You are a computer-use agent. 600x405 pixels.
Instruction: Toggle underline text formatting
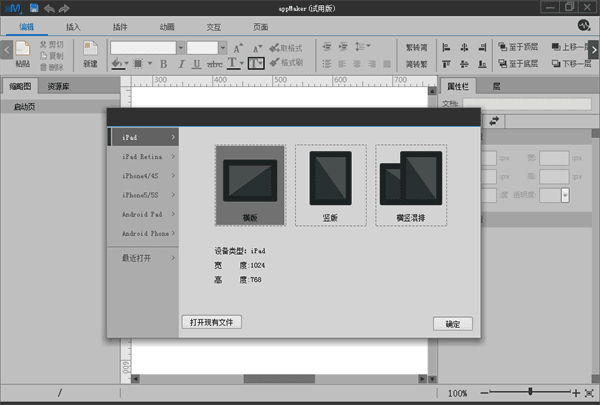coord(197,64)
